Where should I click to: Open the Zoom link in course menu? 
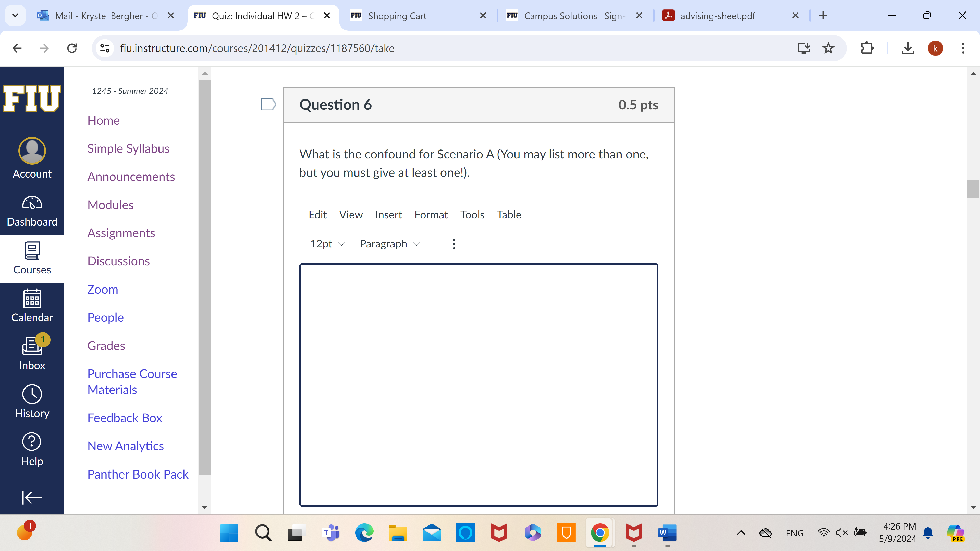click(x=102, y=289)
